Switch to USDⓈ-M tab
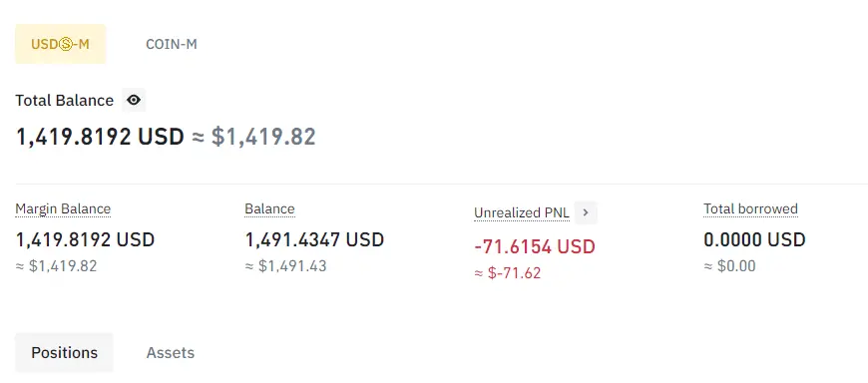 click(60, 44)
